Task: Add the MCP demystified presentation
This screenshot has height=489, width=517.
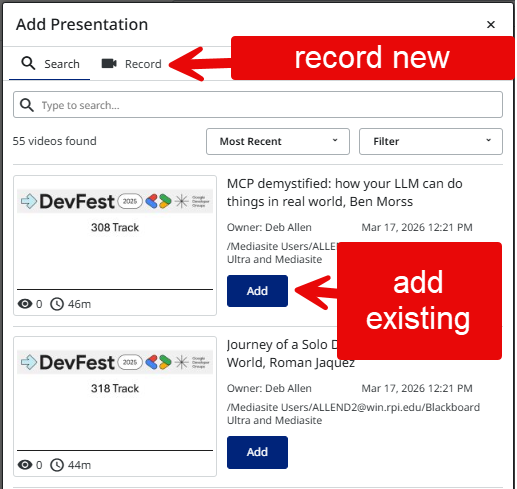Action: (x=257, y=291)
